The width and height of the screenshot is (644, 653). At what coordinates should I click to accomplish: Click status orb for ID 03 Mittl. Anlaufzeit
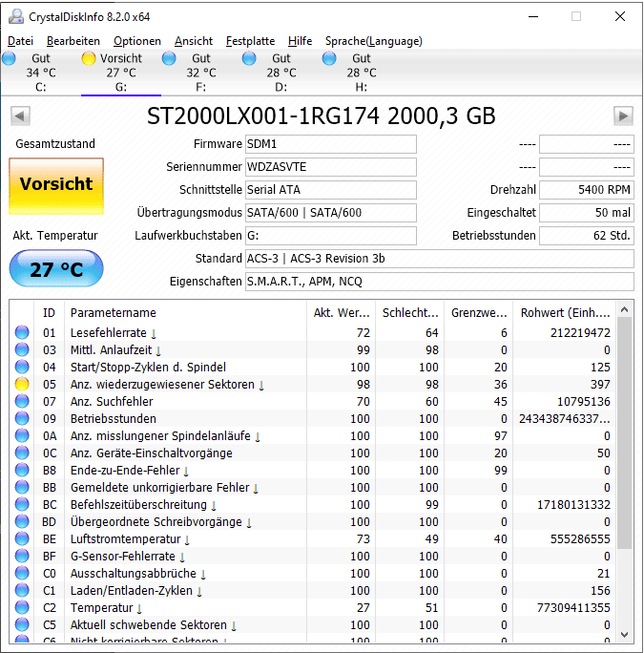coord(22,349)
